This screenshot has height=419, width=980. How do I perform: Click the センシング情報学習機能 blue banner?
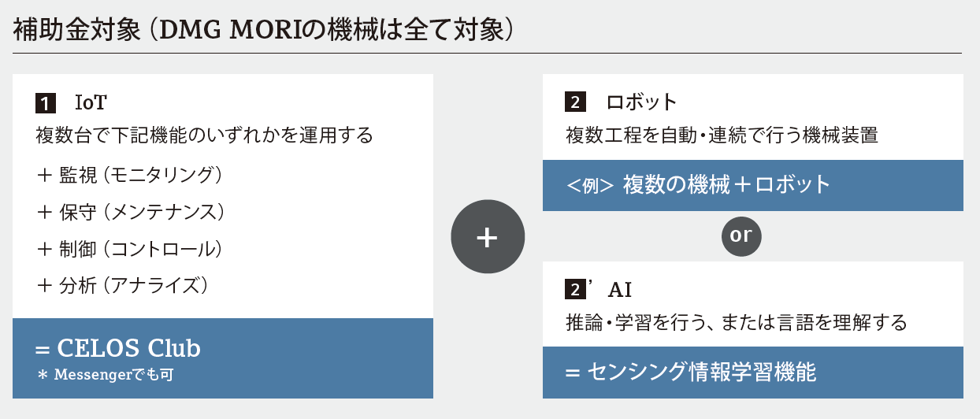pos(753,373)
